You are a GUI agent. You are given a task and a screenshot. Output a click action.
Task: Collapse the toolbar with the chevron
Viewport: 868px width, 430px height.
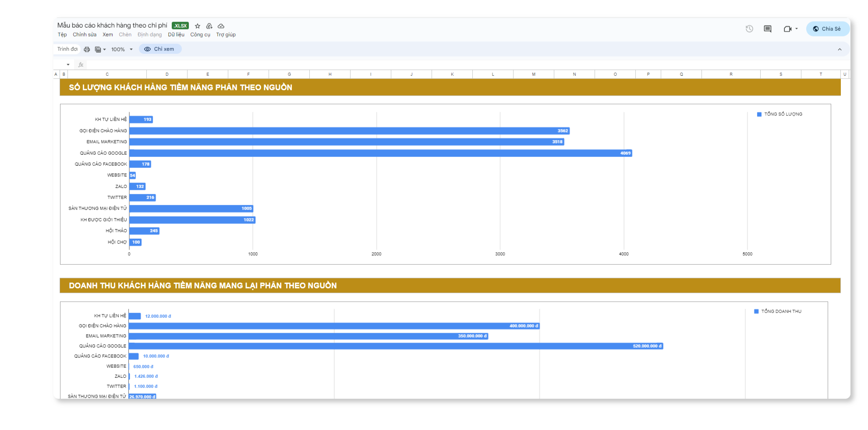pos(840,50)
